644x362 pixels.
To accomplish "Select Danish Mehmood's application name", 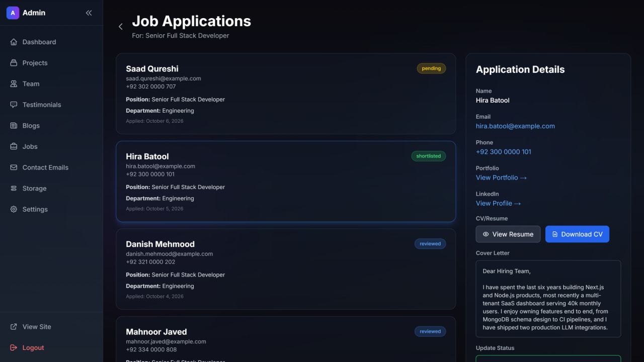I will pyautogui.click(x=160, y=244).
